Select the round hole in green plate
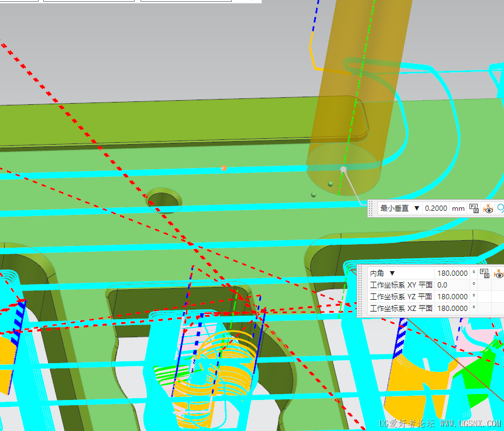The width and height of the screenshot is (504, 431). [x=163, y=200]
